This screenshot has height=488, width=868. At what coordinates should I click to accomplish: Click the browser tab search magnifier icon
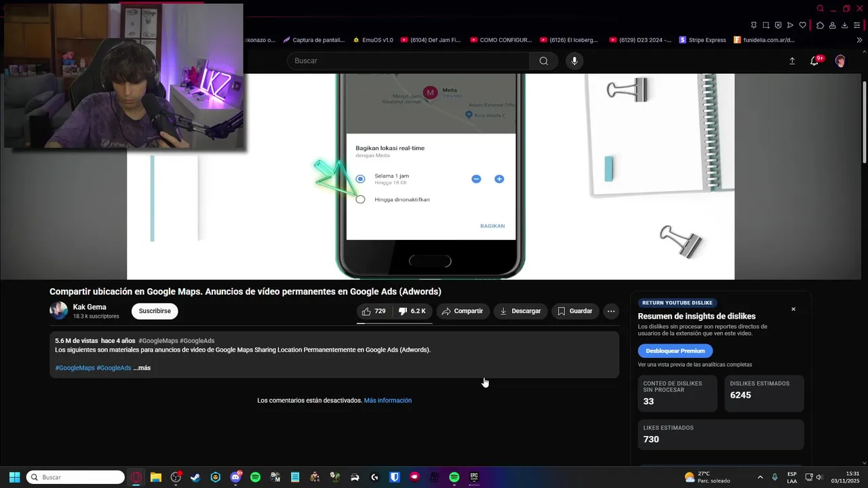coord(820,9)
